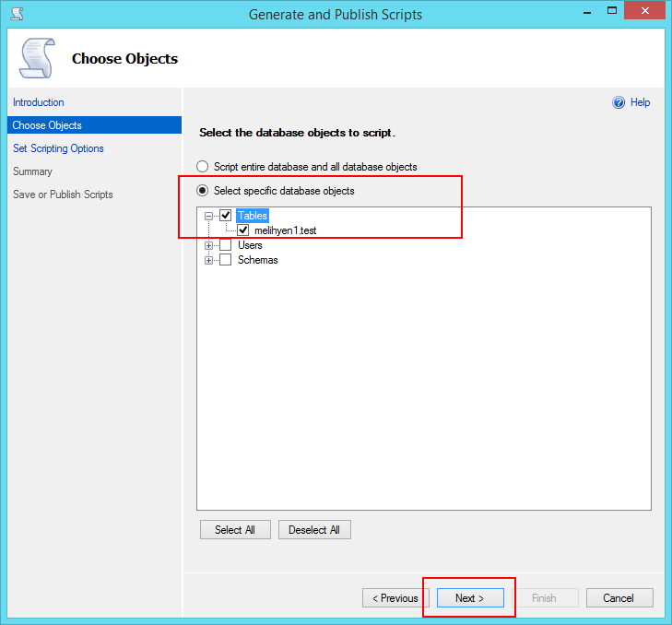672x625 pixels.
Task: Uncheck the melihyen1.test table checkbox
Action: coord(243,230)
